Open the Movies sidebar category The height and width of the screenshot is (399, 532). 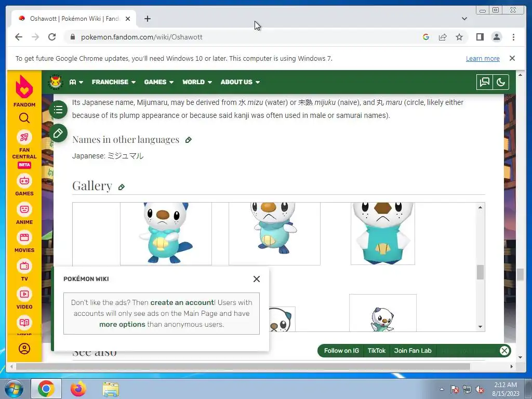tap(24, 242)
